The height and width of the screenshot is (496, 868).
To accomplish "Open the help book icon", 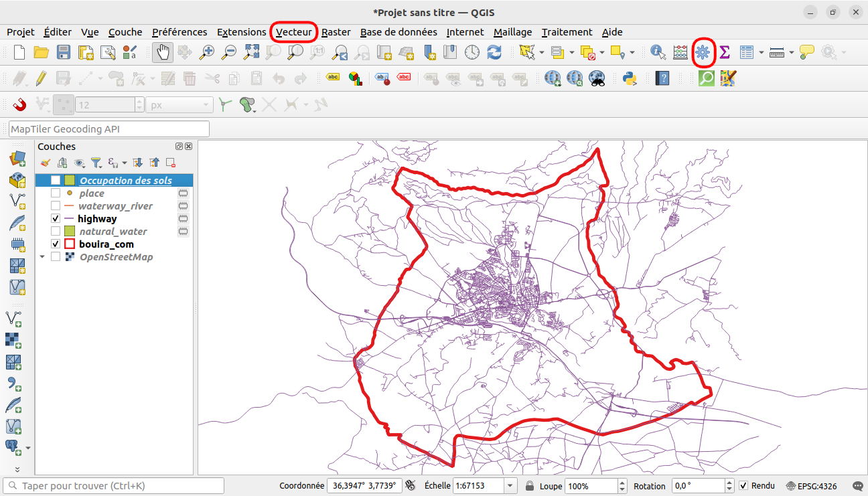I will [662, 78].
